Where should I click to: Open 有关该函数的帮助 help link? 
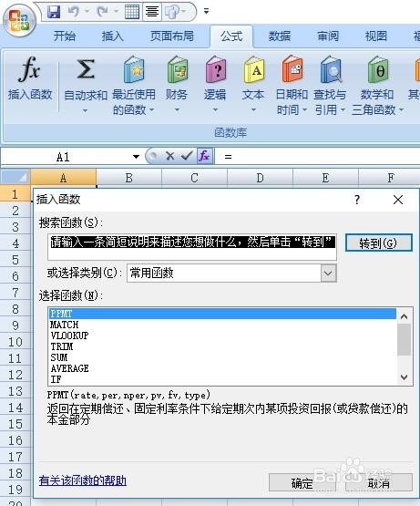83,480
